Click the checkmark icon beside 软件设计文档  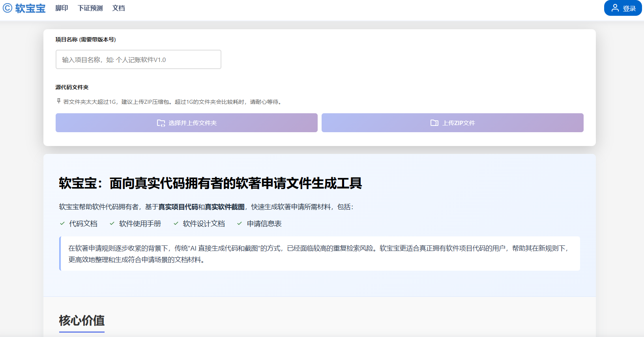[176, 223]
